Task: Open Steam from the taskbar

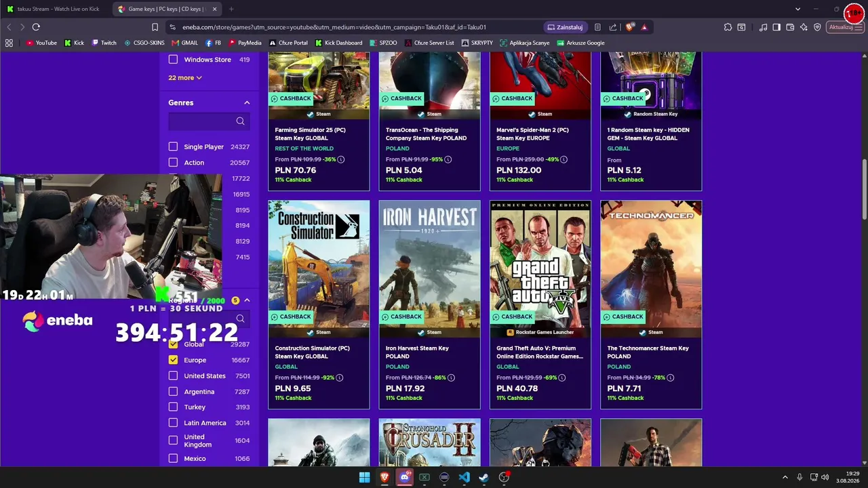Action: (484, 477)
